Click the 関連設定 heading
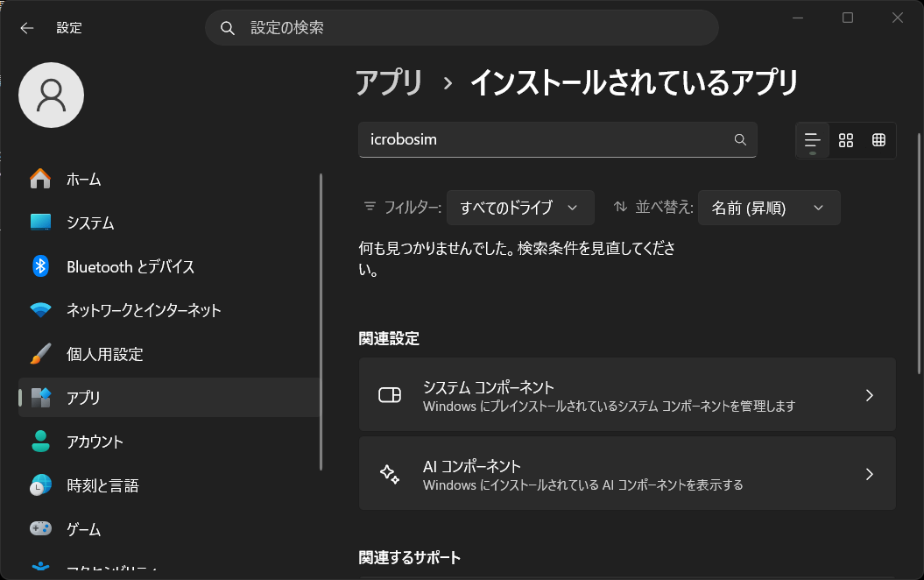The height and width of the screenshot is (580, 924). click(x=389, y=338)
